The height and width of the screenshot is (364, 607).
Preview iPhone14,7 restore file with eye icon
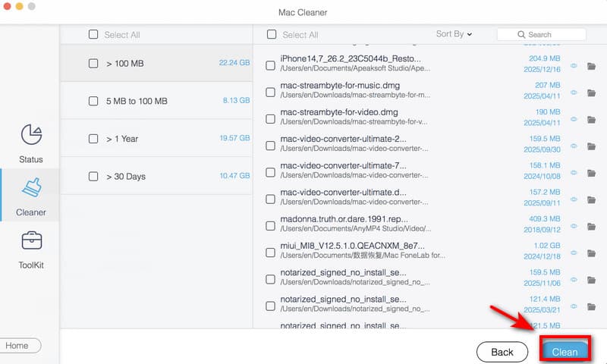point(574,66)
